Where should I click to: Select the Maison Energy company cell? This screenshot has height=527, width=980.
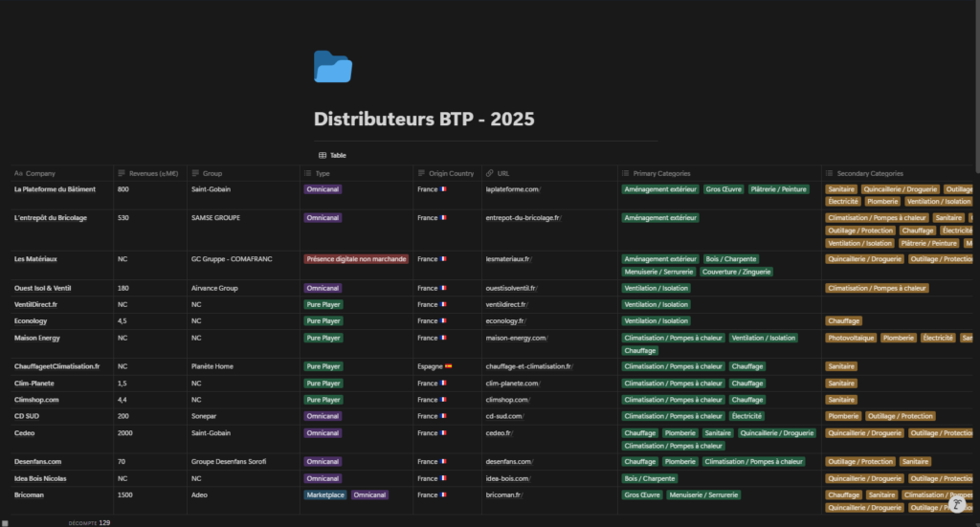click(62, 344)
